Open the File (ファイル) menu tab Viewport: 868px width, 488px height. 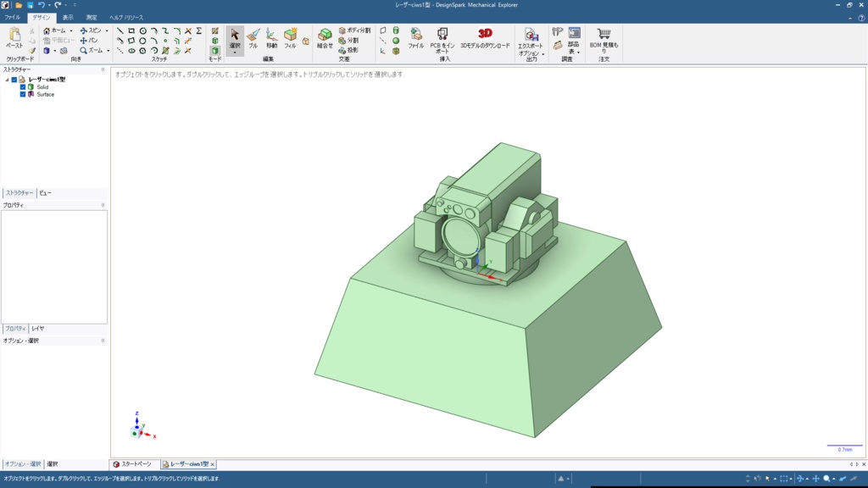12,18
